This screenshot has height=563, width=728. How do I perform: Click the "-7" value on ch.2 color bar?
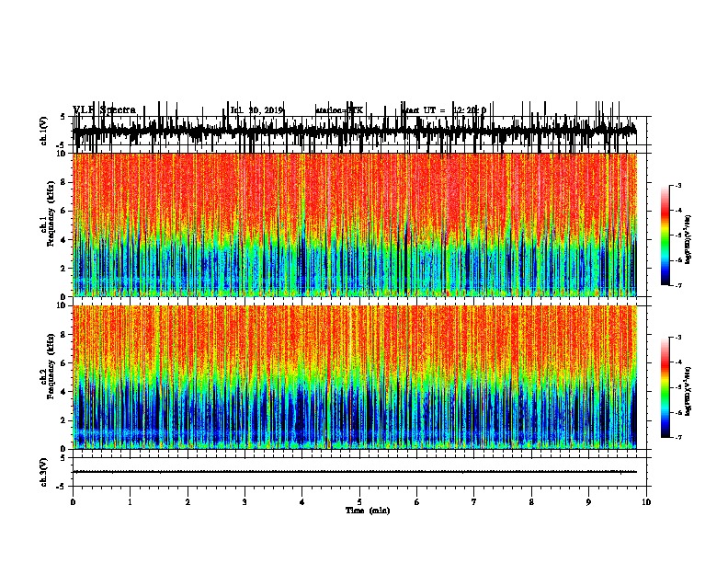tap(678, 437)
